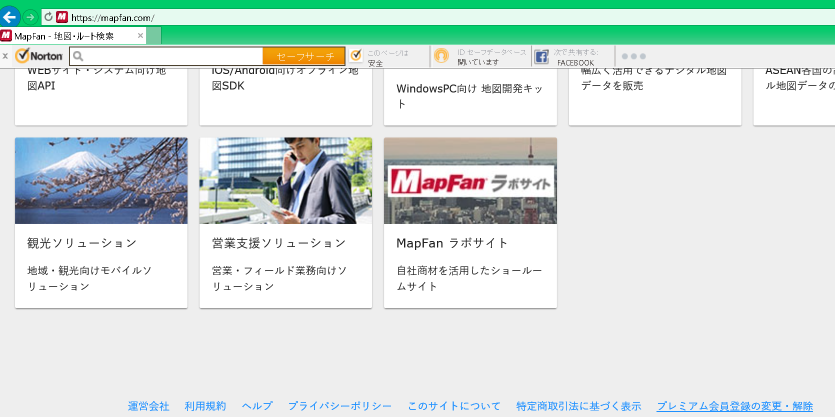Image resolution: width=835 pixels, height=417 pixels.
Task: Open the Norton toolbar three-dots menu
Action: [x=634, y=56]
